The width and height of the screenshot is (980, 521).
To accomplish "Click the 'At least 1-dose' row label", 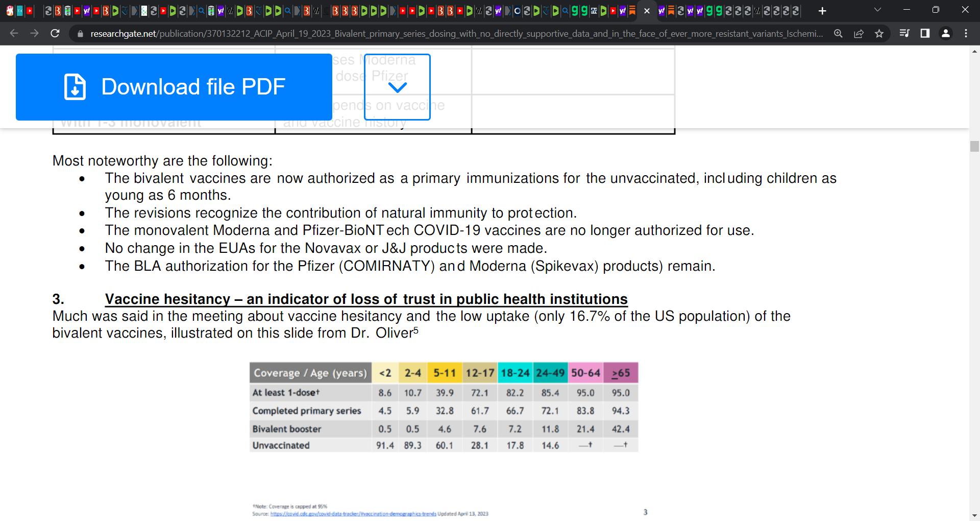I will 286,393.
